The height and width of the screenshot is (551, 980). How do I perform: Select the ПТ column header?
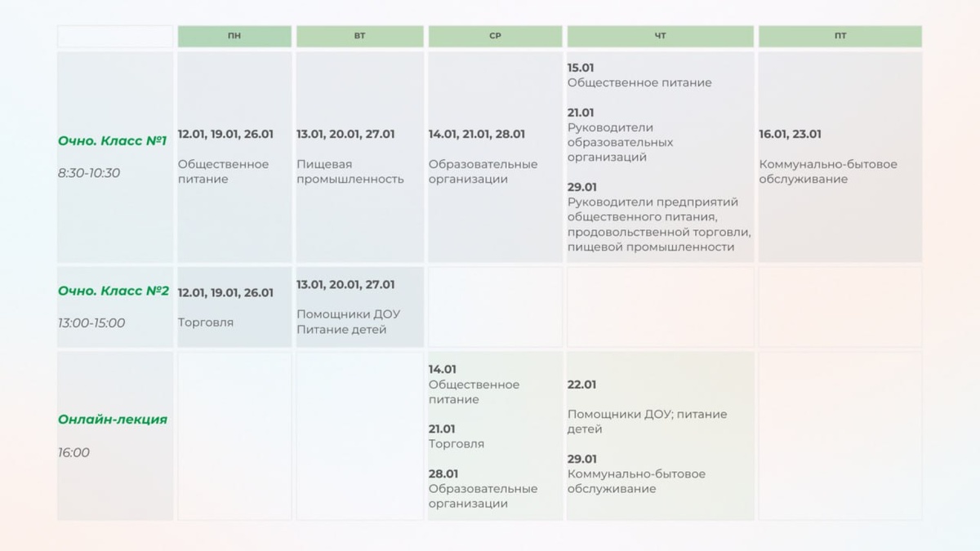(840, 37)
